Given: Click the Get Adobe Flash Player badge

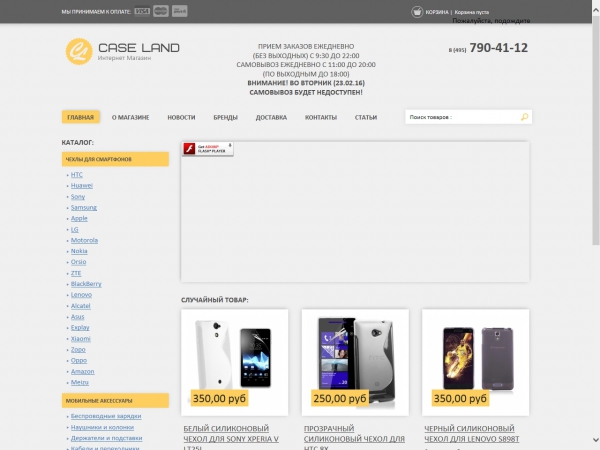Looking at the screenshot, I should pyautogui.click(x=208, y=148).
